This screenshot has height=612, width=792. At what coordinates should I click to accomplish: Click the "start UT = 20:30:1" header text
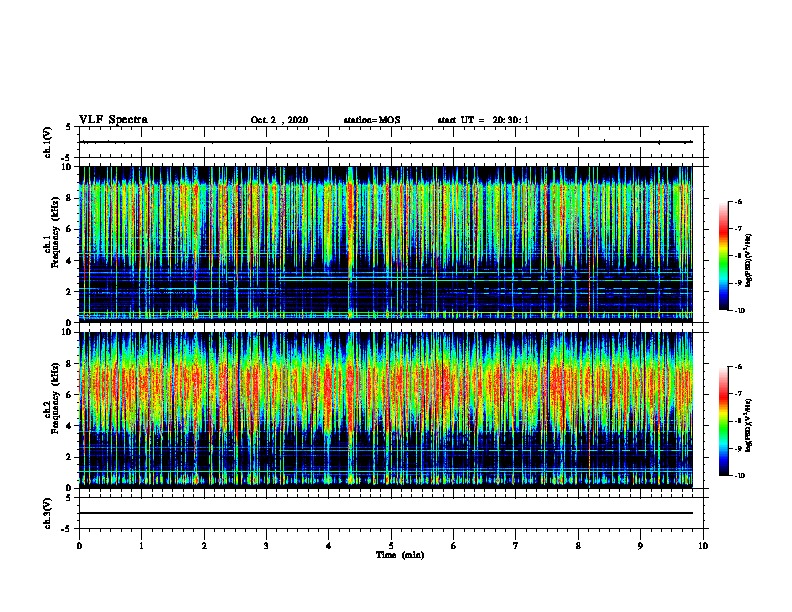pyautogui.click(x=483, y=120)
